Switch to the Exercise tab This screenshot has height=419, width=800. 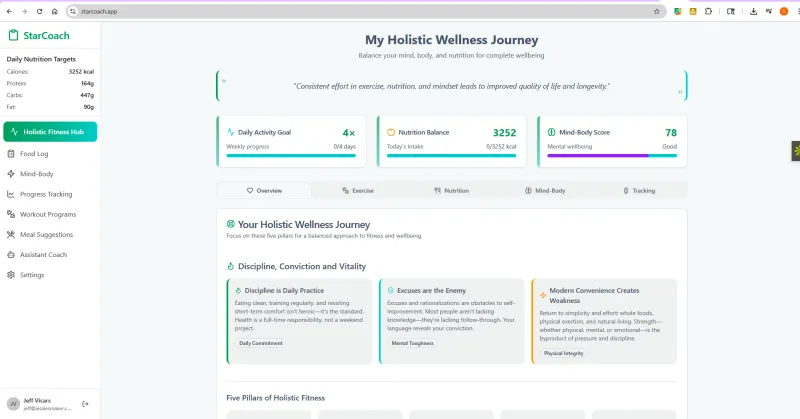point(358,190)
